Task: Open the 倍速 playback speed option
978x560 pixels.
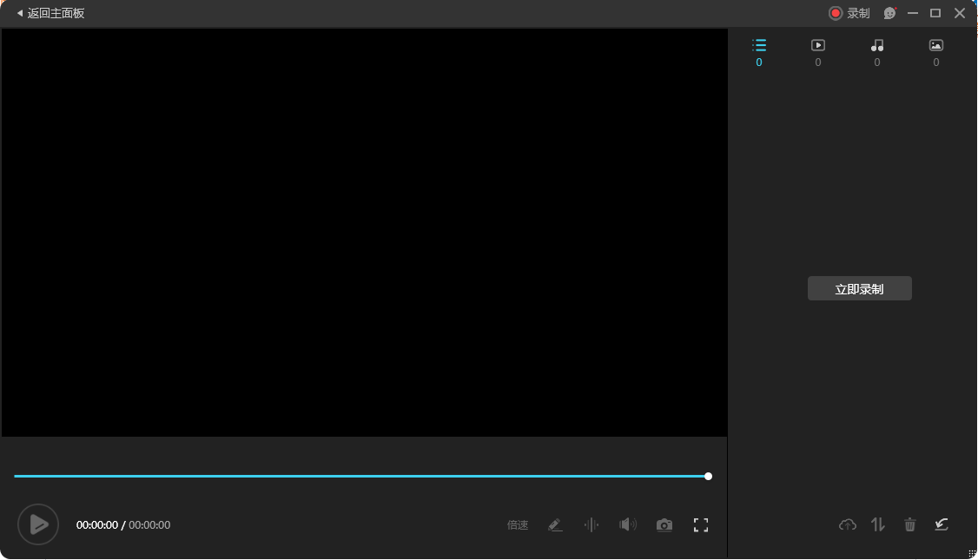Action: click(x=518, y=525)
